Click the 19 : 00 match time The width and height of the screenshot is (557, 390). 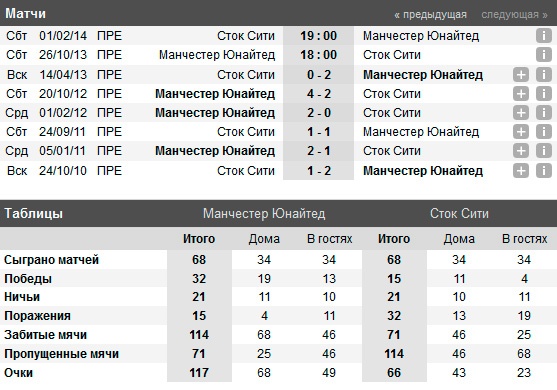[x=319, y=36]
